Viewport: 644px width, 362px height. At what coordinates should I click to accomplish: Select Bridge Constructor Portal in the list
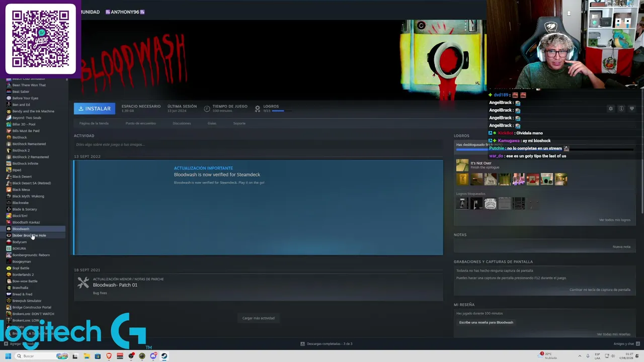[x=32, y=307]
